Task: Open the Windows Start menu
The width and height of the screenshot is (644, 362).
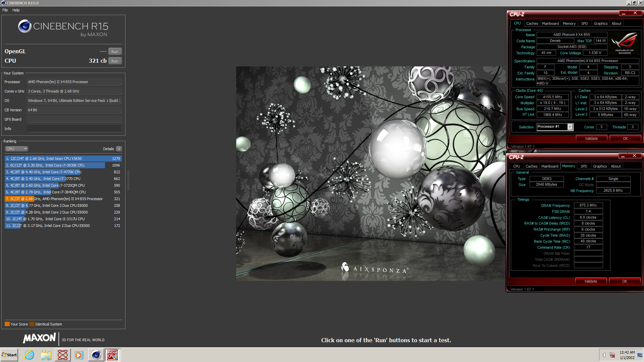Action: click(x=9, y=355)
